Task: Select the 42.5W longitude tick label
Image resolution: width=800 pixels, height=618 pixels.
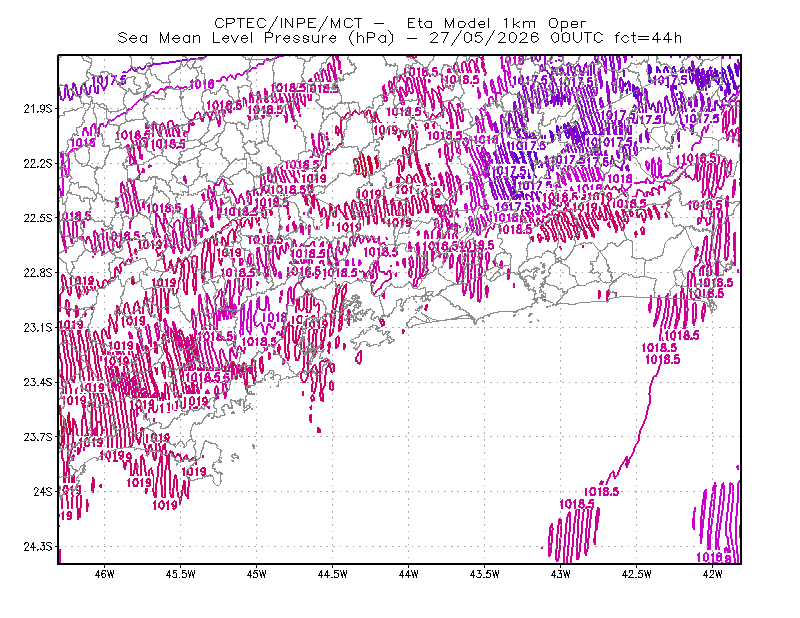Action: (637, 574)
